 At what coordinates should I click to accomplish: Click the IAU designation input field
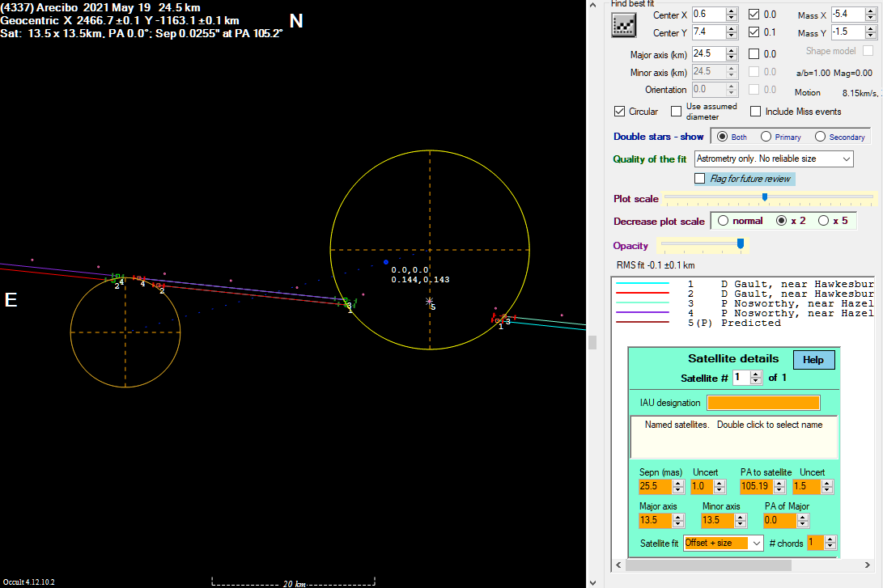[x=763, y=403]
